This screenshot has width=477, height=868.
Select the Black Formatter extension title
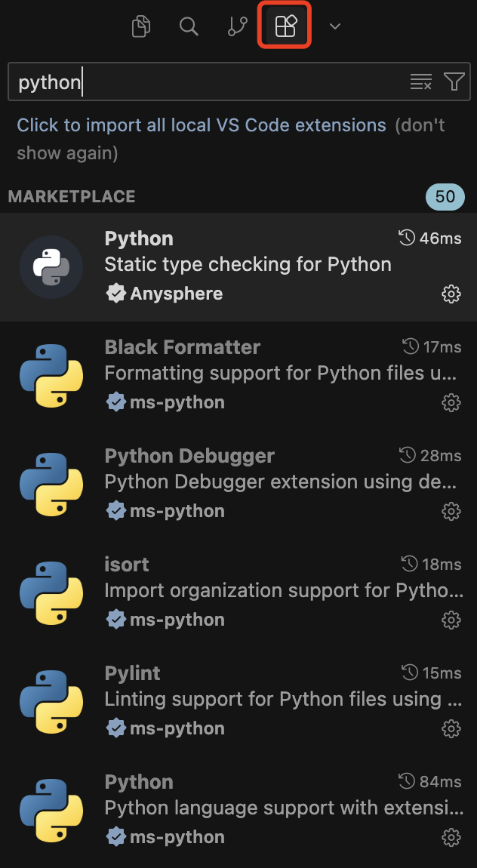(182, 347)
